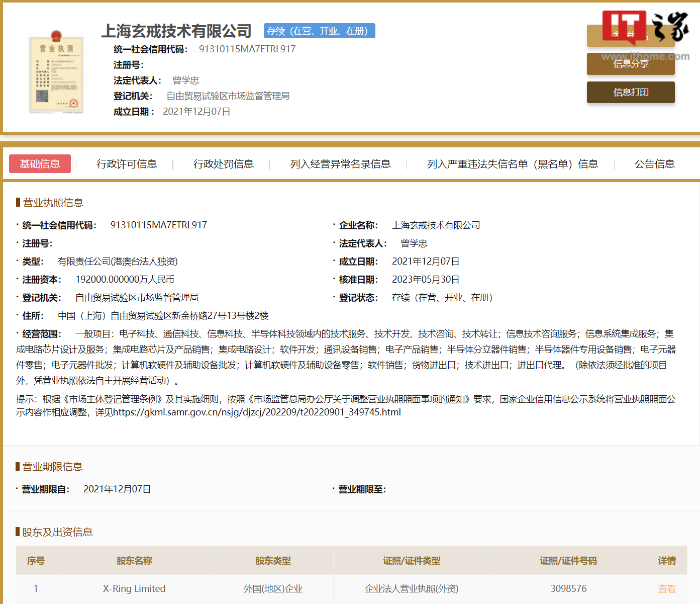
Task: Open the 行政处罚信息 tab
Action: (224, 164)
